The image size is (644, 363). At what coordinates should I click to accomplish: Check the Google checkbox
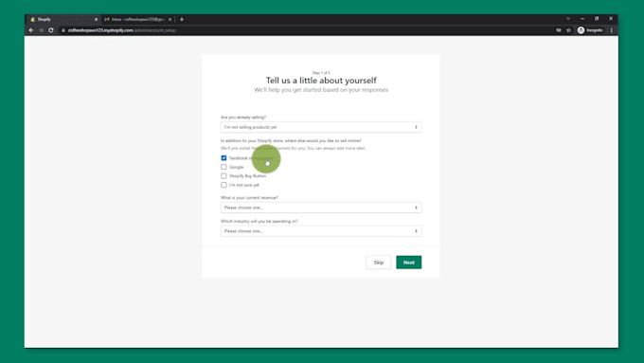point(224,167)
